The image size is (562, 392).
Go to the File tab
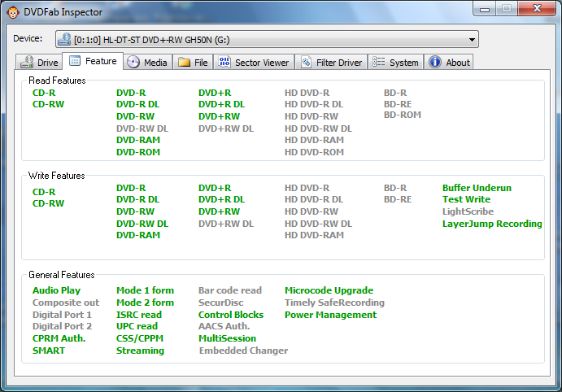click(194, 62)
